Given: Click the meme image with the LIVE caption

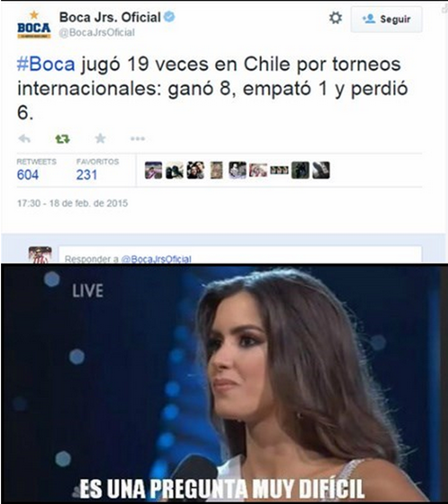Looking at the screenshot, I should tap(224, 383).
